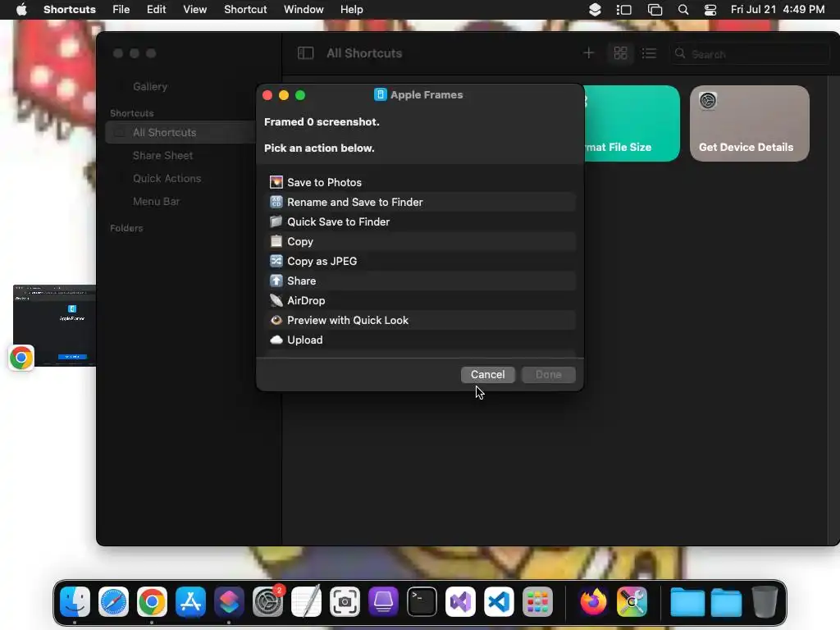Open Firefox from the Dock
Screen dimensions: 840x630
pos(593,601)
